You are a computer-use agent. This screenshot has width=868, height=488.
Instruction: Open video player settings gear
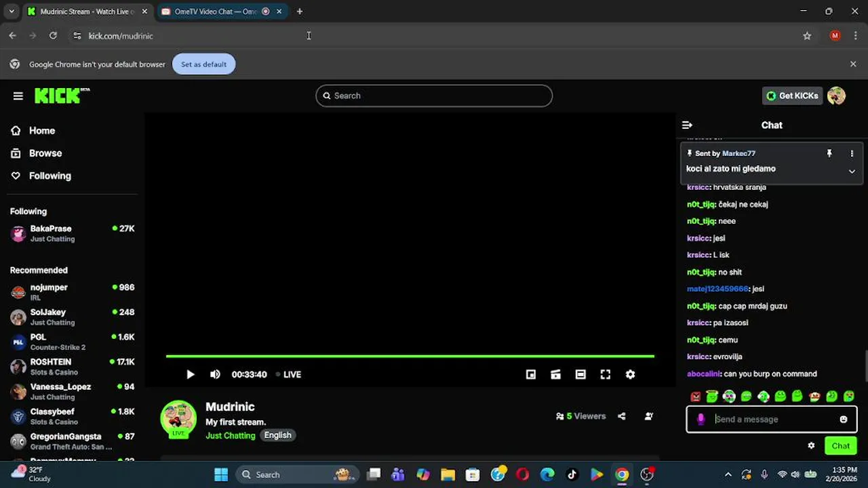[630, 374]
